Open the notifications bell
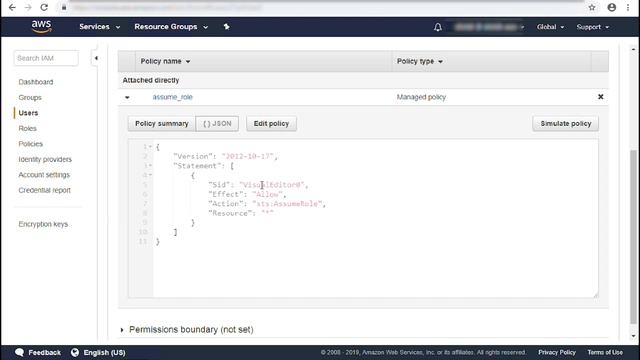 (x=438, y=27)
